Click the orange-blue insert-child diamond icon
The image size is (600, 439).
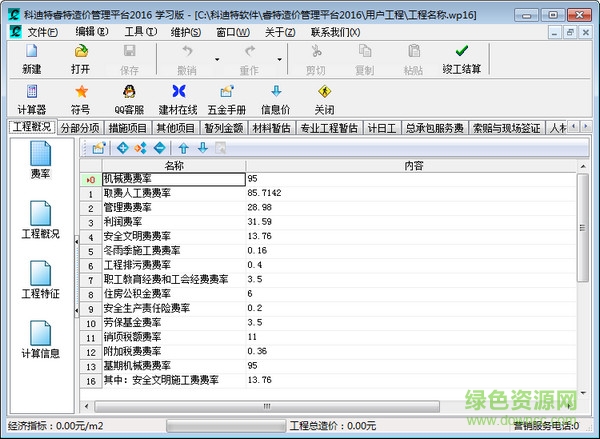(x=140, y=148)
